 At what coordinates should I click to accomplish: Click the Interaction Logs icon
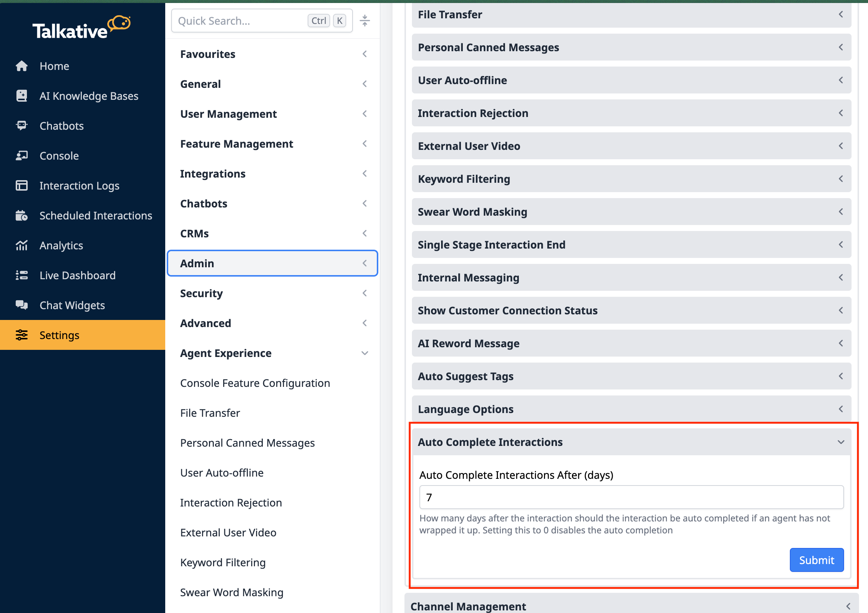22,185
